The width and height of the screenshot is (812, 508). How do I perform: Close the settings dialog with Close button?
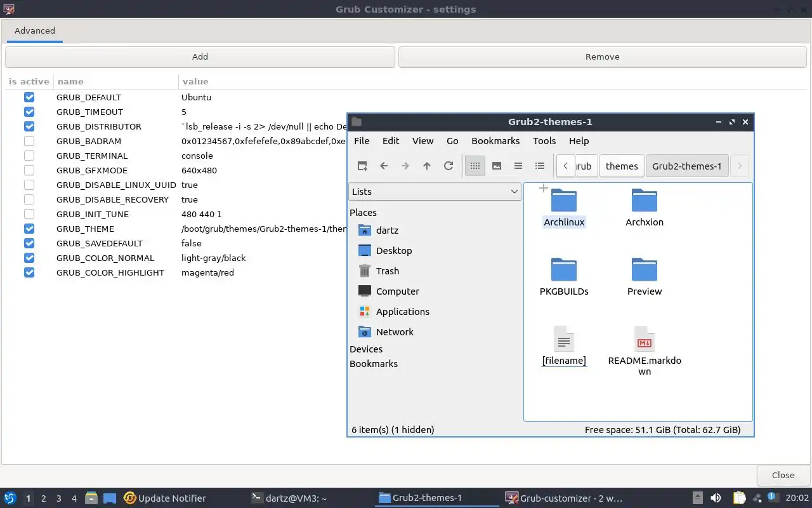pos(783,475)
